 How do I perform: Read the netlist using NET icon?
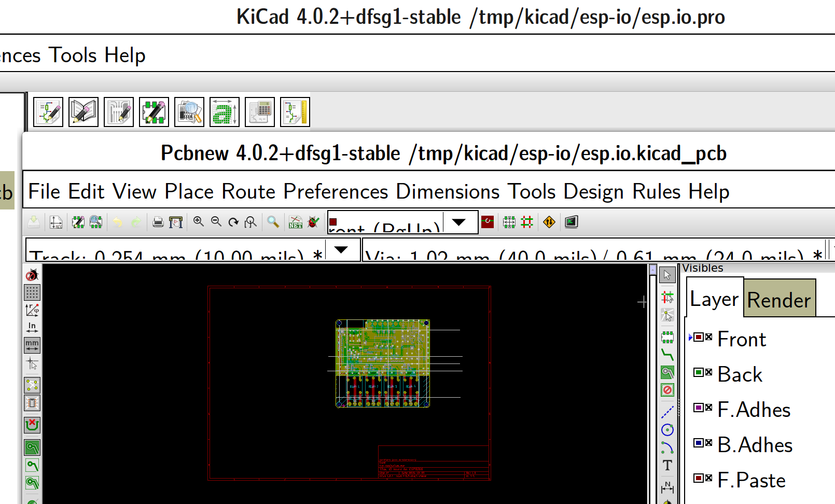coord(296,222)
